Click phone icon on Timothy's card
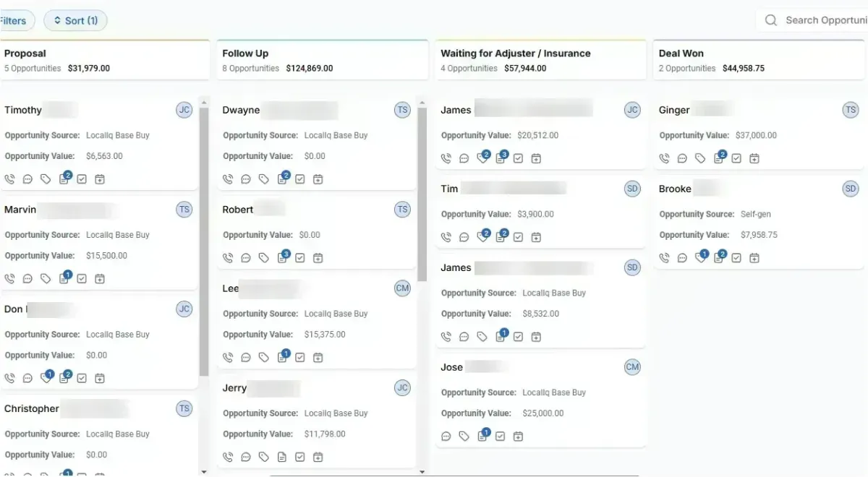 click(9, 179)
